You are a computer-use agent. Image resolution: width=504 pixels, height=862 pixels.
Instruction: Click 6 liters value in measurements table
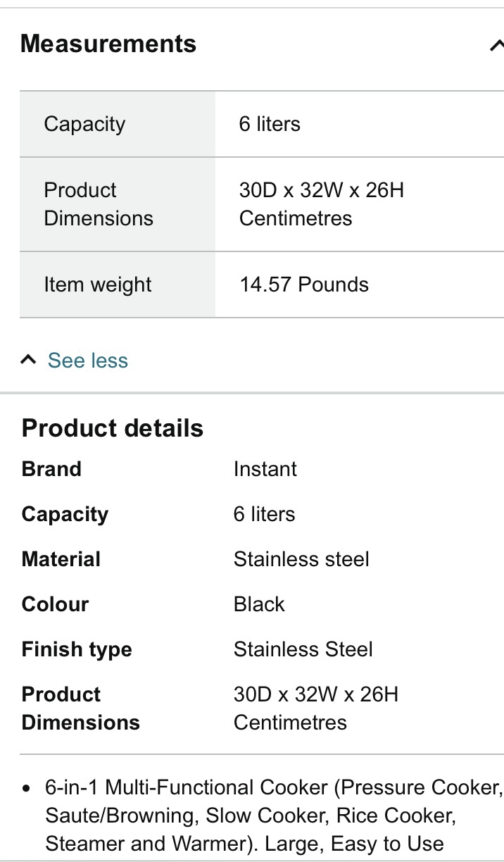click(x=270, y=124)
